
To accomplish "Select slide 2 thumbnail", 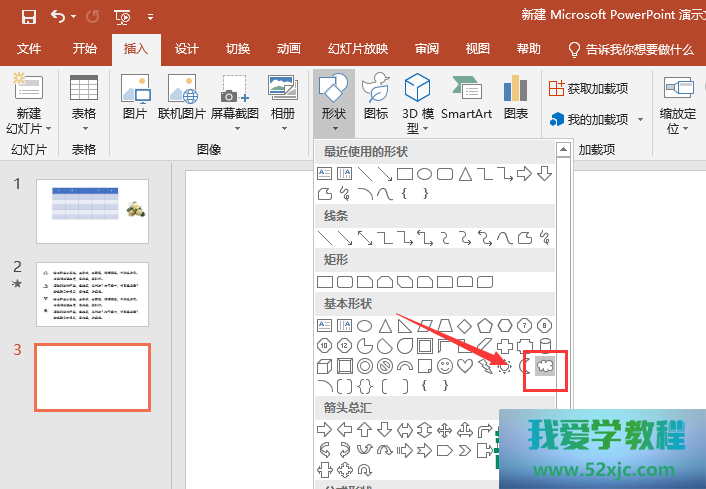I will point(92,294).
